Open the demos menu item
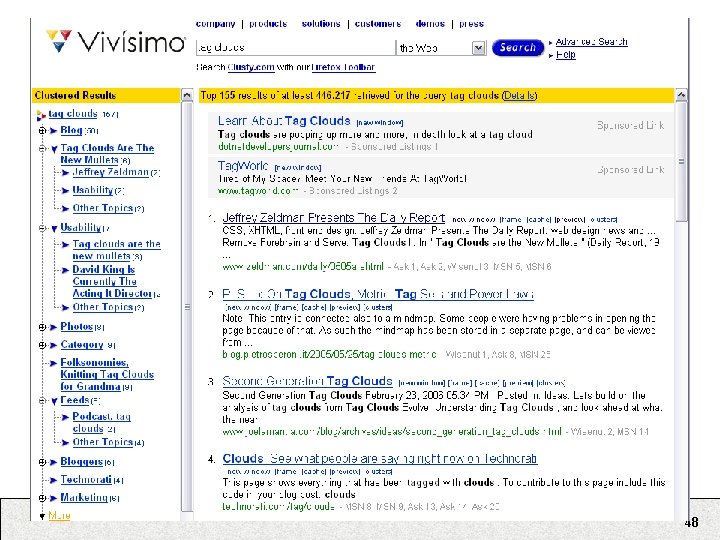Image resolution: width=720 pixels, height=540 pixels. click(x=430, y=24)
